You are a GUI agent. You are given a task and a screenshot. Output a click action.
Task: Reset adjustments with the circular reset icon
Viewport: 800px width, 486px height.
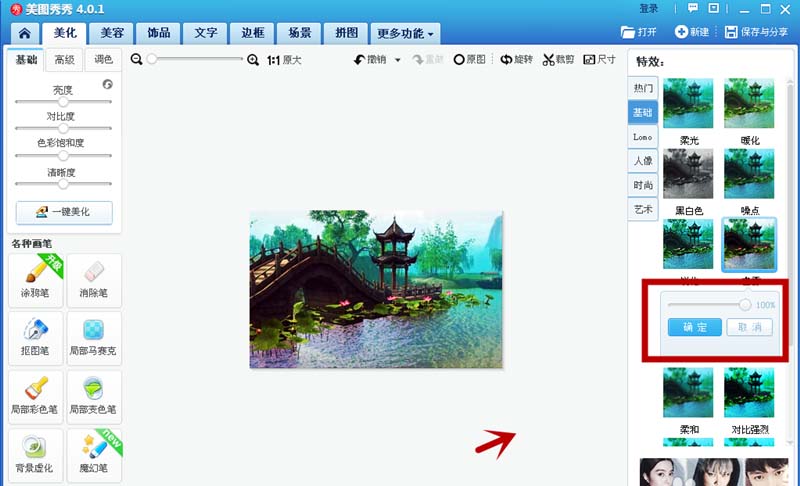[x=107, y=85]
